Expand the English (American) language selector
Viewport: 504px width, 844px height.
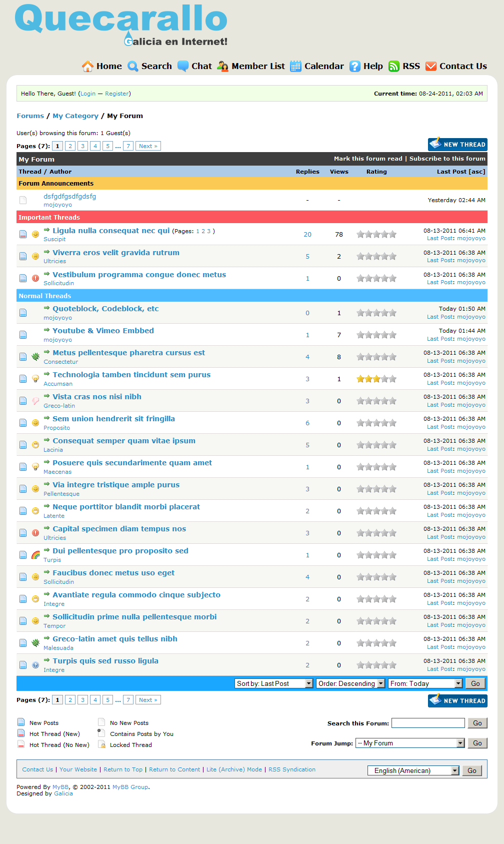tap(413, 770)
